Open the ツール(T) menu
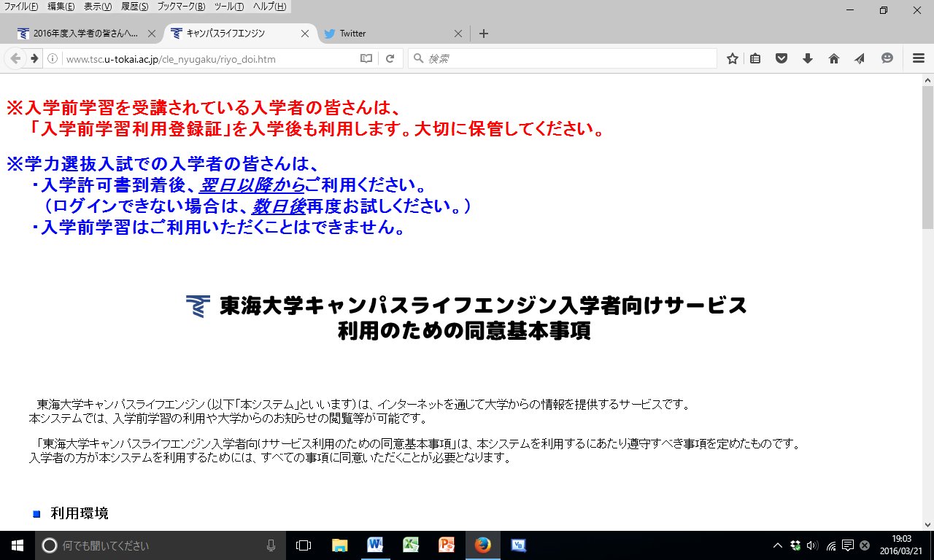934x560 pixels. tap(230, 7)
